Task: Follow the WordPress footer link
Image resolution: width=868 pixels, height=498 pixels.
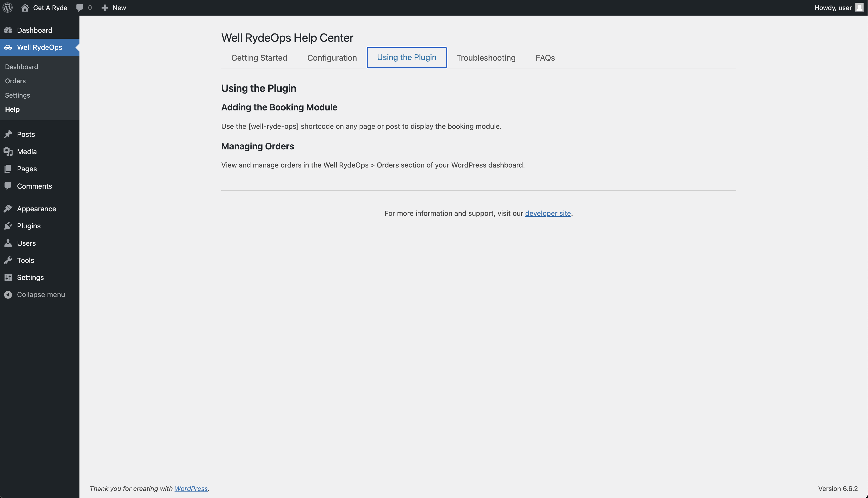Action: (x=191, y=488)
